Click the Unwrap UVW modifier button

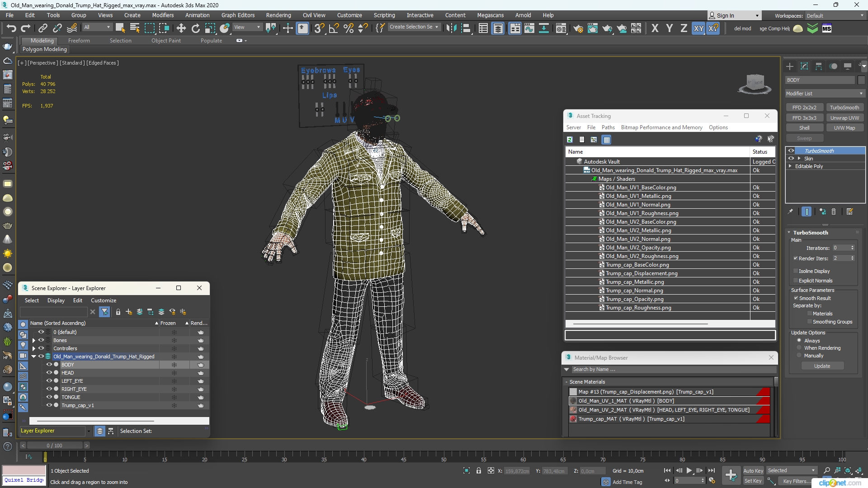click(x=844, y=118)
